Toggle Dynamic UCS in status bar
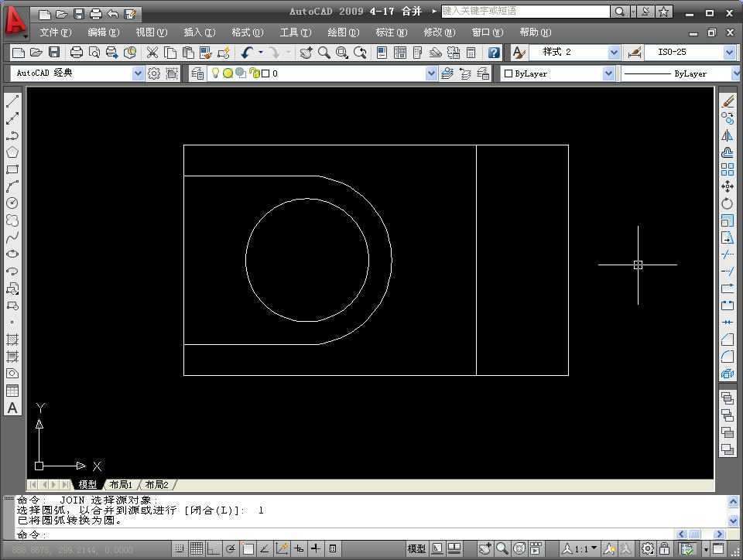Viewport: 743px width, 560px height. [x=282, y=548]
